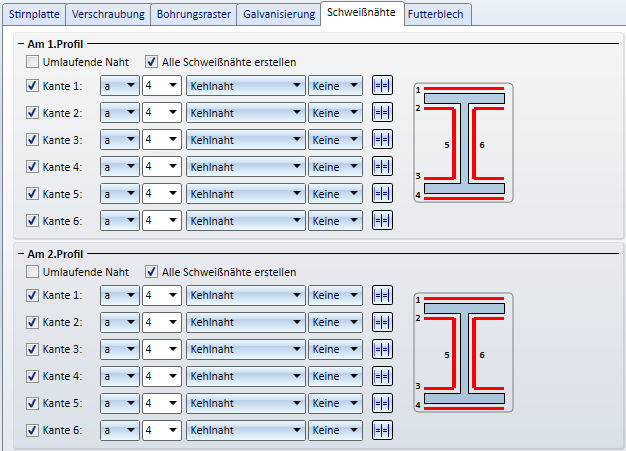This screenshot has width=626, height=451.
Task: Enable Umlaufende Naht for 1.Profil
Action: pos(34,62)
